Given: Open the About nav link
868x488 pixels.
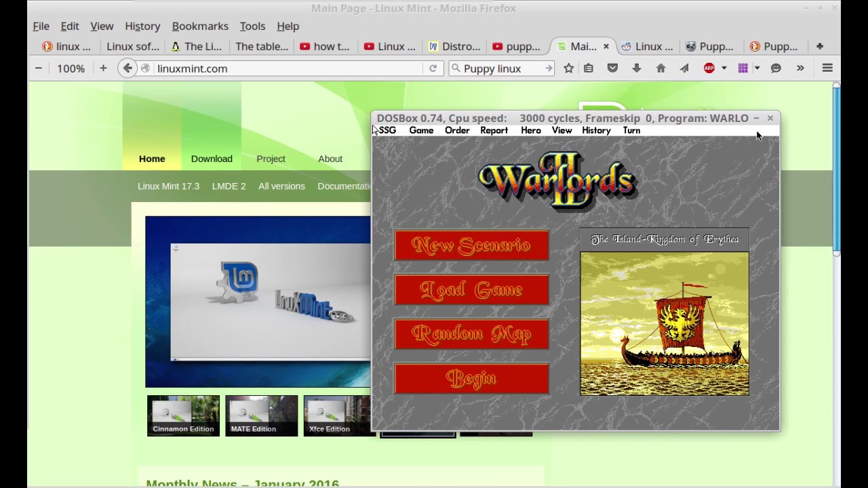Looking at the screenshot, I should click(330, 159).
